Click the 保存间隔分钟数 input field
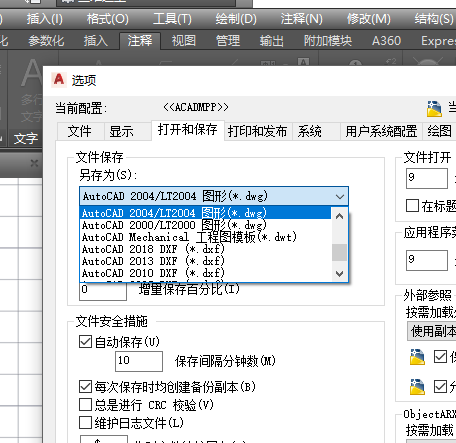This screenshot has height=443, width=456. (x=139, y=361)
